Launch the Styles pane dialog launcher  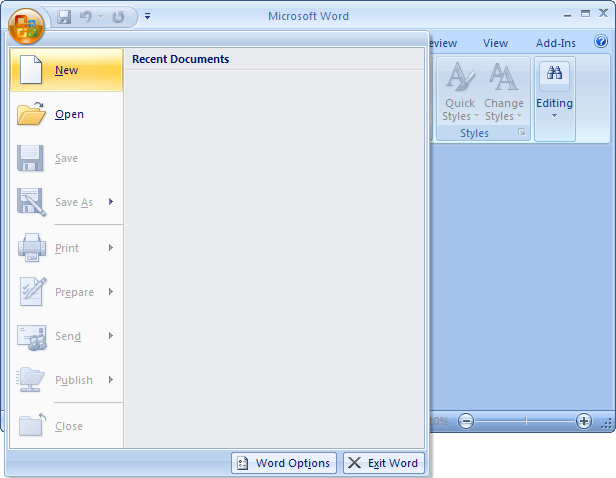pos(521,132)
